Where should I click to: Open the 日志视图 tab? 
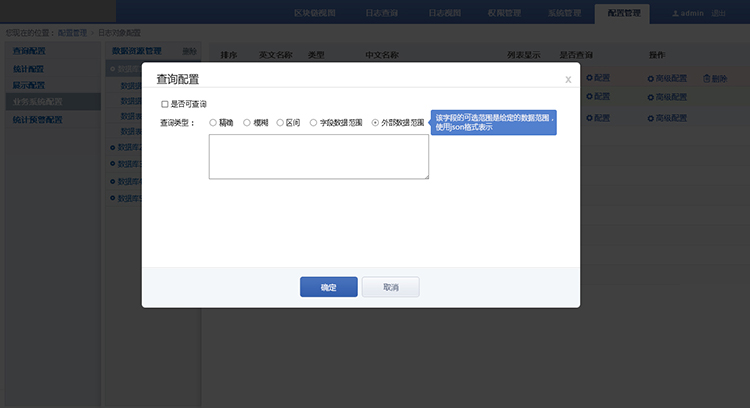[444, 13]
